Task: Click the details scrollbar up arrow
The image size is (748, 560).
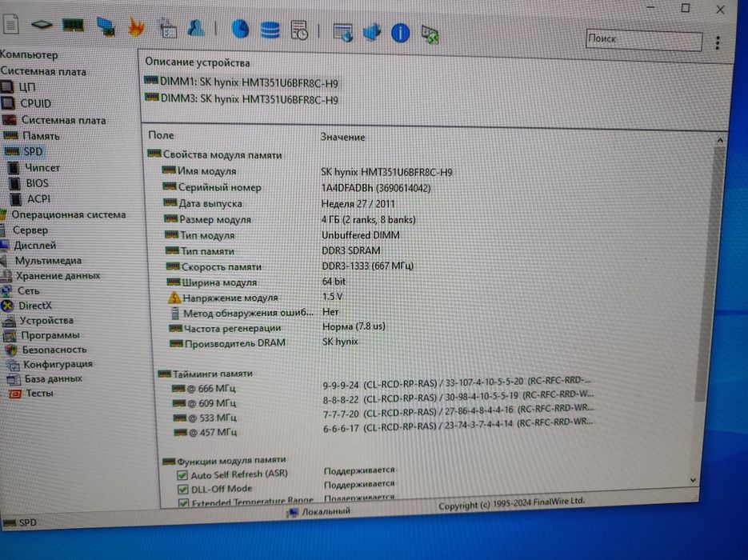Action: (720, 140)
